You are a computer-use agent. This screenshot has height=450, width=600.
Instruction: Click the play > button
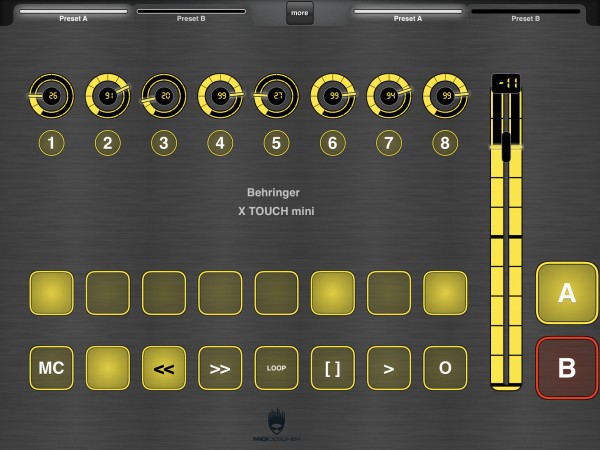389,368
